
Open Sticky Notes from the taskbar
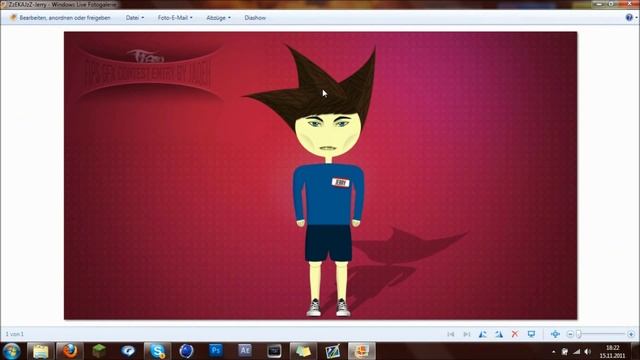tap(303, 351)
